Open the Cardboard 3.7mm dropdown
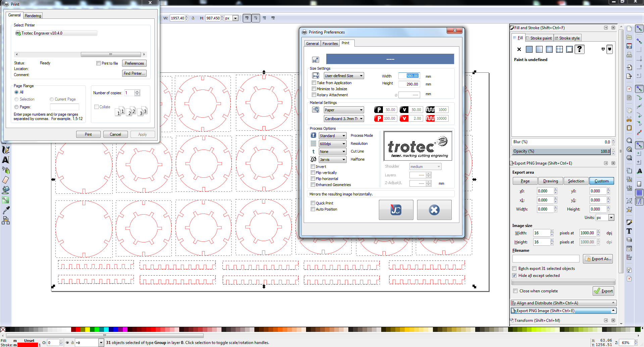This screenshot has height=347, width=644. [x=344, y=119]
